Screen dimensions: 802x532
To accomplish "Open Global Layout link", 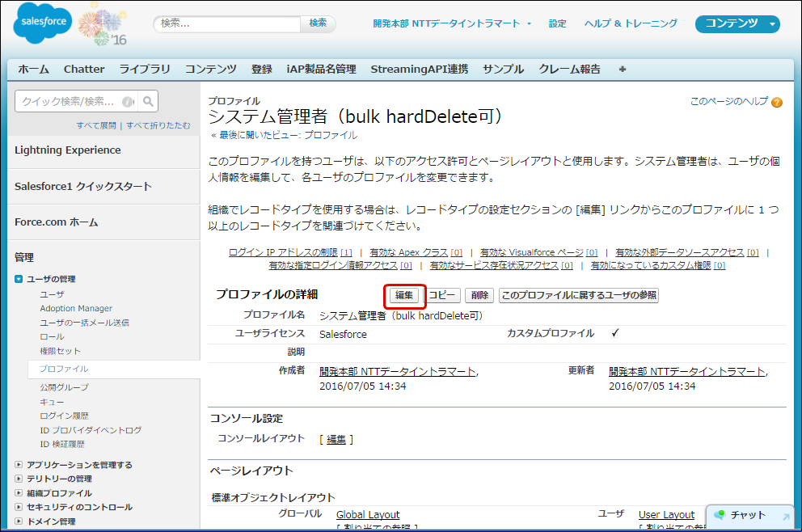I will pyautogui.click(x=367, y=514).
